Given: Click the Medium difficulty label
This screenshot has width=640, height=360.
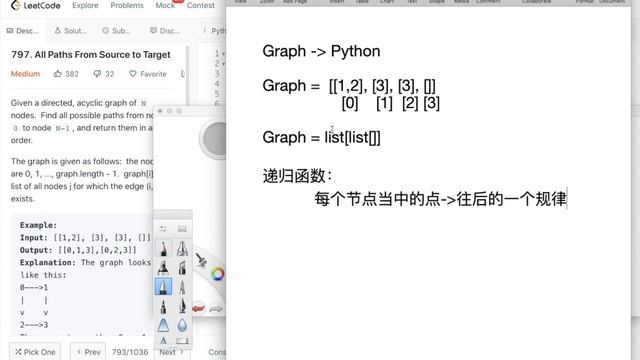Looking at the screenshot, I should pyautogui.click(x=25, y=74).
